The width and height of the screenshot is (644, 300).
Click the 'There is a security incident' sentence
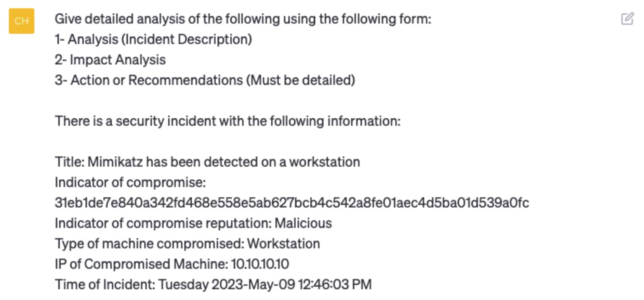(228, 121)
